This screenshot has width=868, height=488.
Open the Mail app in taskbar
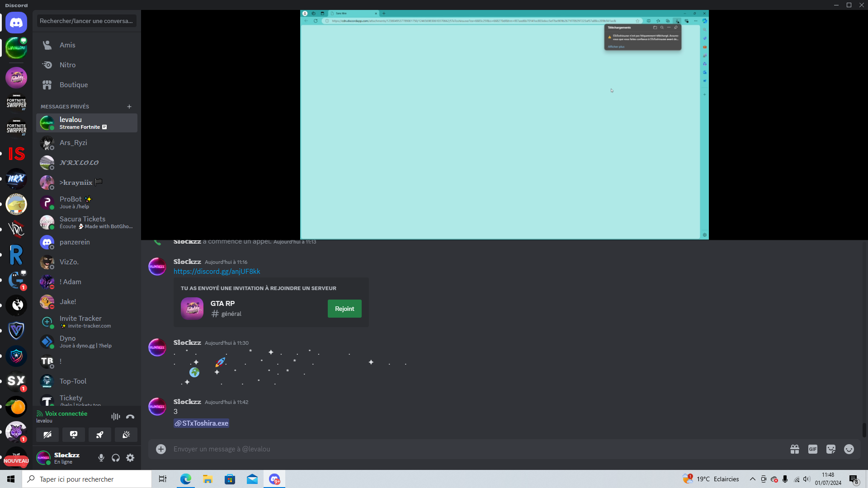pos(252,479)
